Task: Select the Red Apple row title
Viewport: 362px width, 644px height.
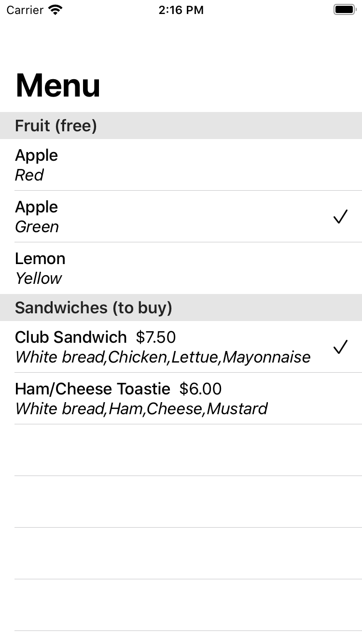Action: coord(36,155)
